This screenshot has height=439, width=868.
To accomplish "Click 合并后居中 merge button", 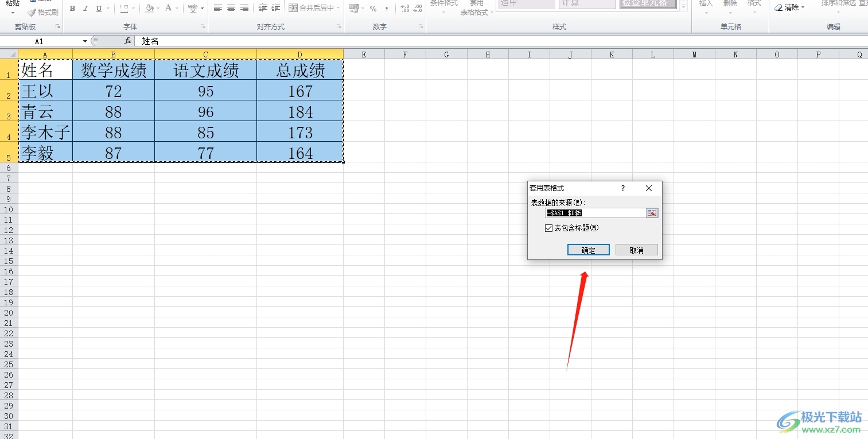I will (x=310, y=8).
